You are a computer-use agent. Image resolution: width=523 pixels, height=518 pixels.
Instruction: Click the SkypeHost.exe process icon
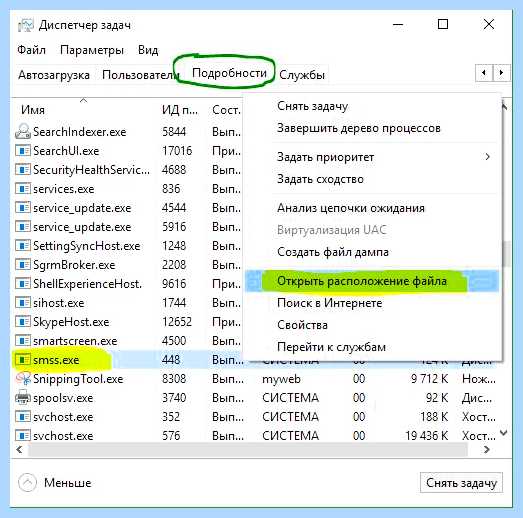23,322
